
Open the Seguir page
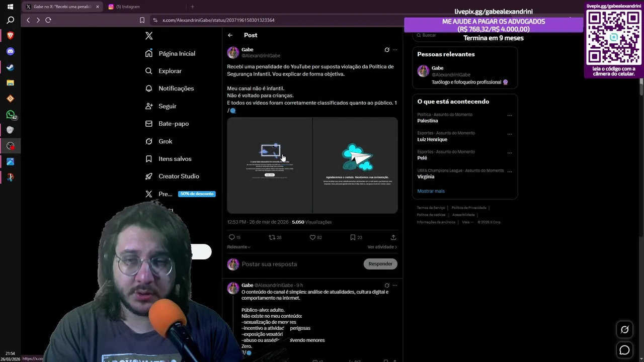[x=160, y=106]
